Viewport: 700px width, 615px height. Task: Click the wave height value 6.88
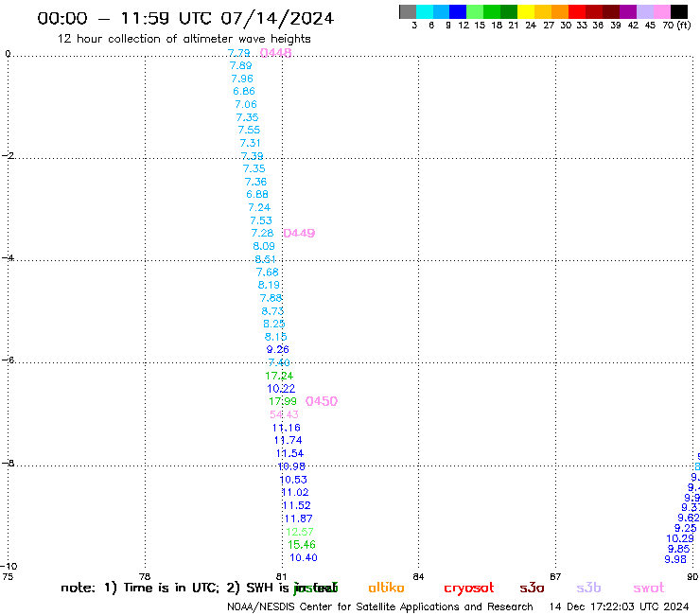pos(257,194)
